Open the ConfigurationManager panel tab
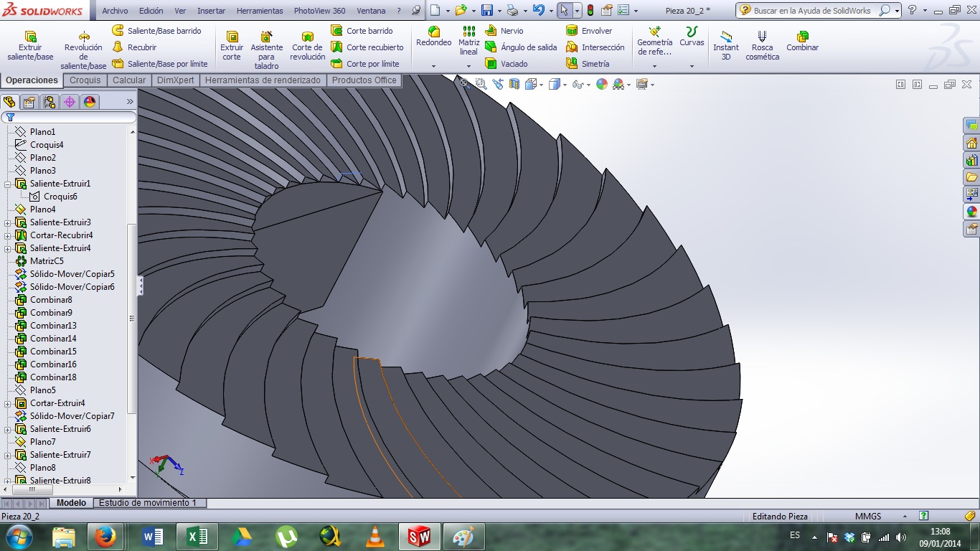Viewport: 980px width, 551px height. (x=50, y=102)
